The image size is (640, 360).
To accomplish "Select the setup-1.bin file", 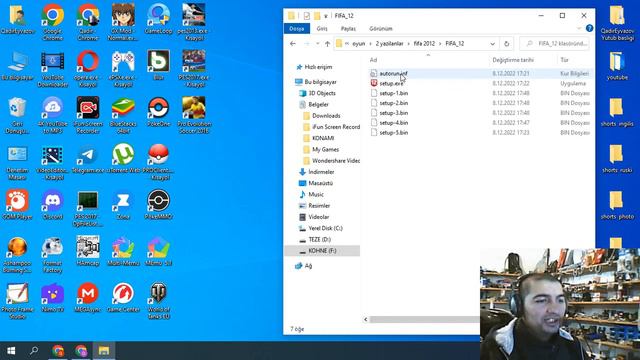I will 393,93.
